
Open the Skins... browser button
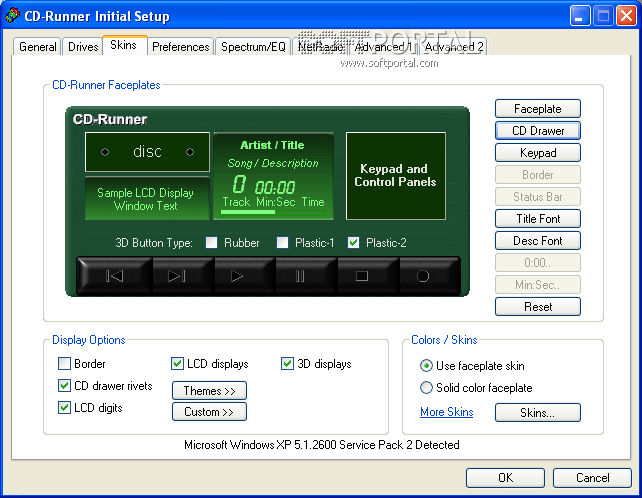538,412
